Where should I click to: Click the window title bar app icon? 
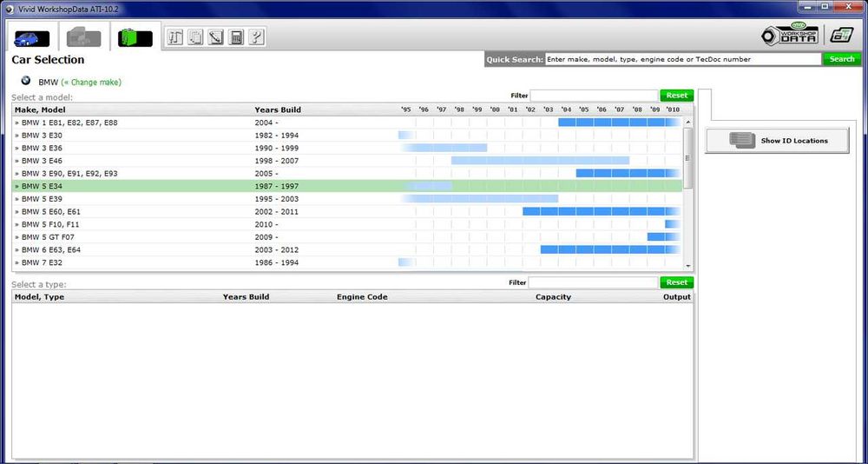point(10,10)
